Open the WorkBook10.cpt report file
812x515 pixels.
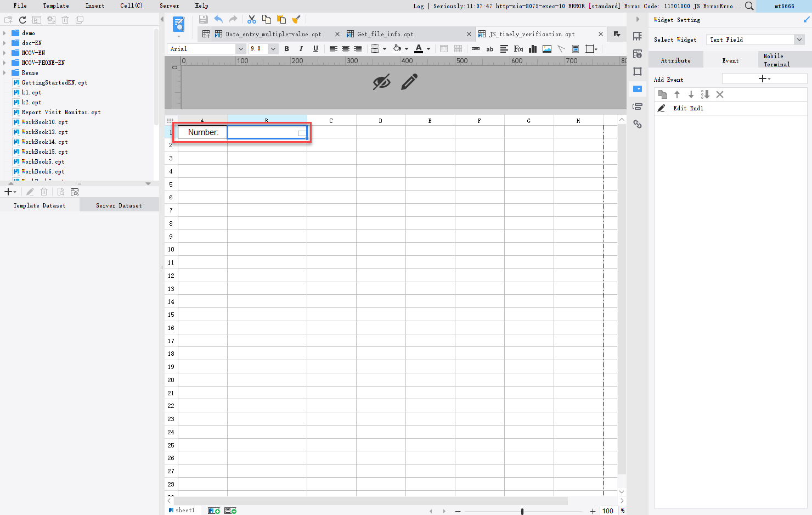[46, 122]
